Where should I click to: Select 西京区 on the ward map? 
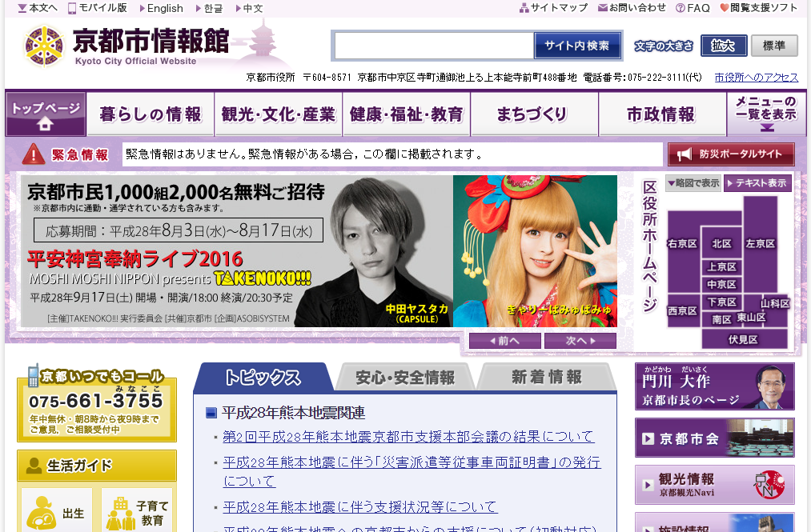[682, 310]
